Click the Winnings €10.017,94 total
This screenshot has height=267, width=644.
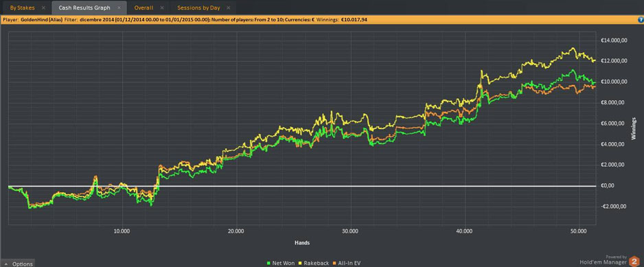(341, 19)
